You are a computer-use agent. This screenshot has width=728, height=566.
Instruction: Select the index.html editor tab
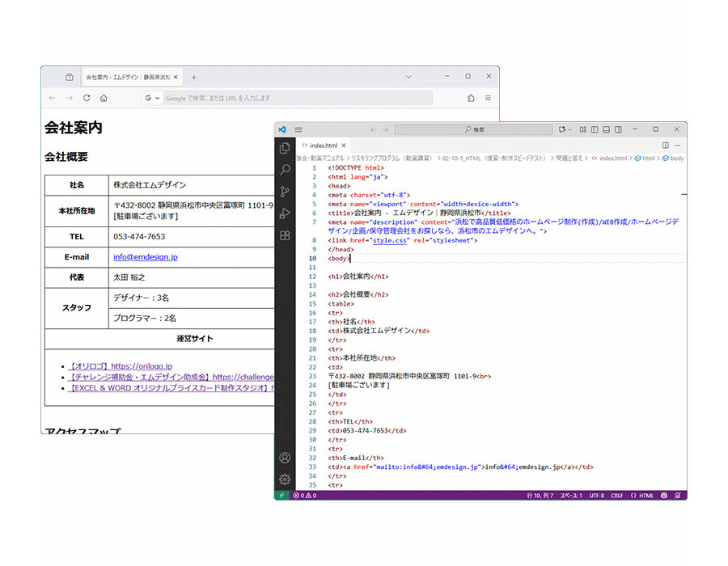[324, 146]
